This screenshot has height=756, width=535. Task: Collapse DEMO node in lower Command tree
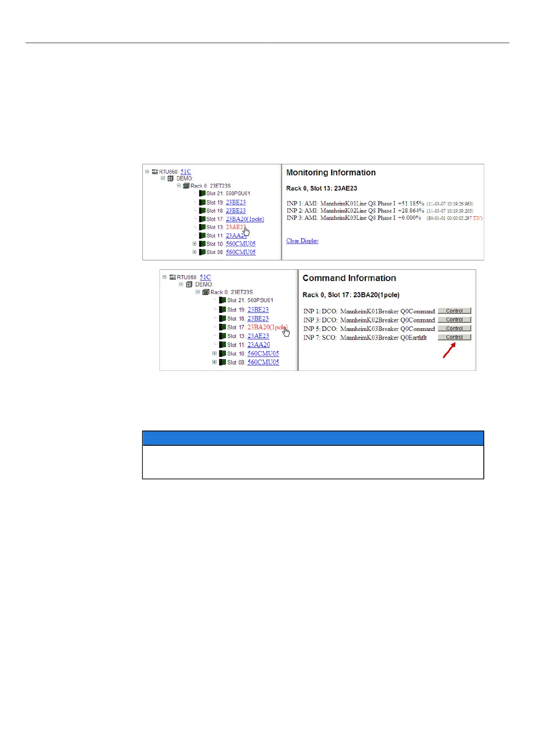tap(181, 284)
